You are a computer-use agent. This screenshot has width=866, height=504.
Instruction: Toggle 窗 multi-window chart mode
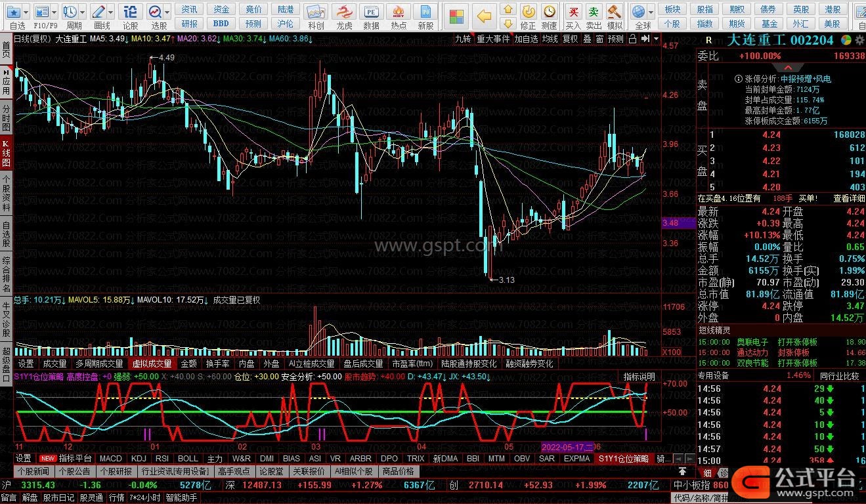tap(599, 39)
